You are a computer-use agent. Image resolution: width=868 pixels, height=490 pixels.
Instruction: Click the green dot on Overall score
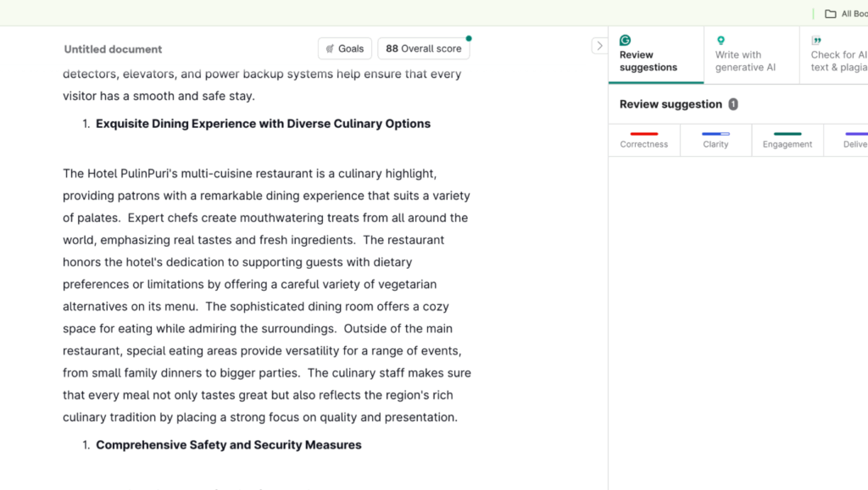pyautogui.click(x=469, y=38)
